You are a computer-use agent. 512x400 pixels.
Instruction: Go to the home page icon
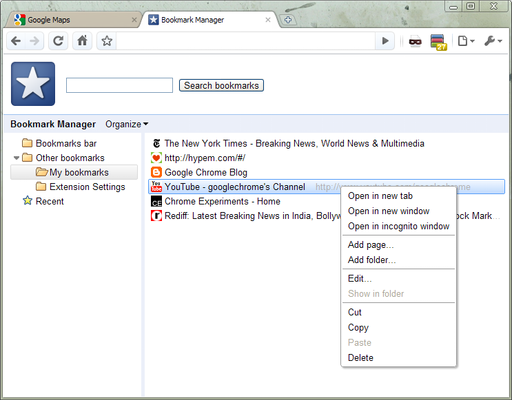(x=82, y=41)
